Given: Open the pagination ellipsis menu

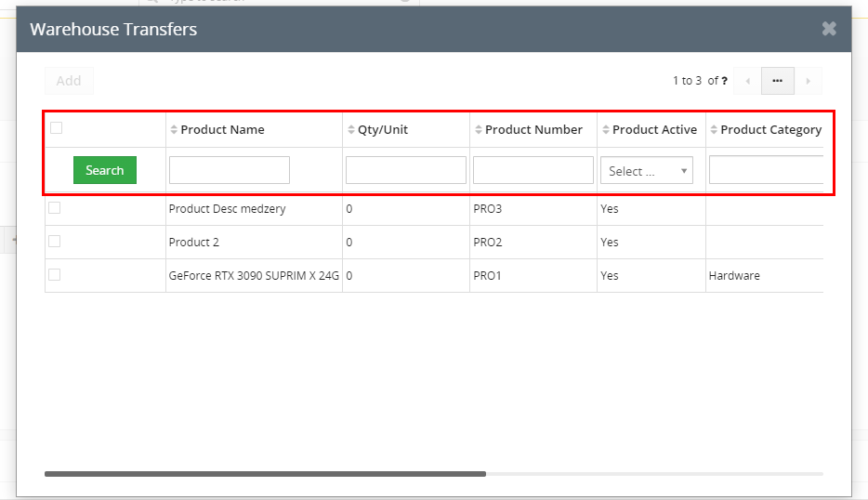Looking at the screenshot, I should coord(777,81).
